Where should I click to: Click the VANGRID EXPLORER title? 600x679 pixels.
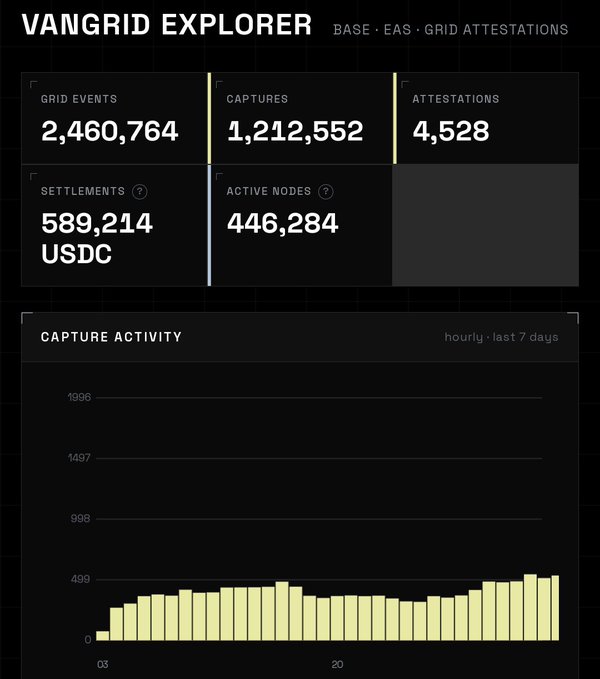click(167, 25)
